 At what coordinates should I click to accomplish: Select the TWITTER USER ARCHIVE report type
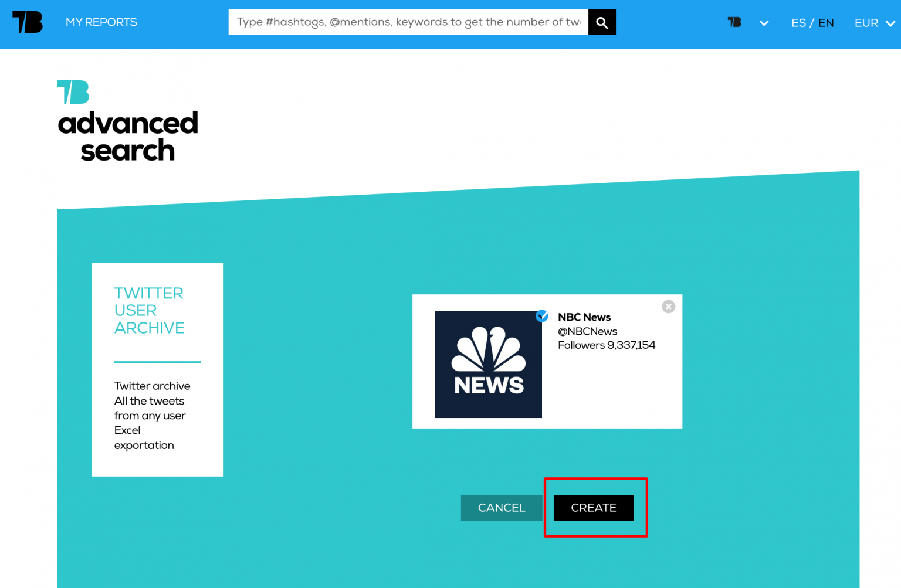[x=150, y=310]
